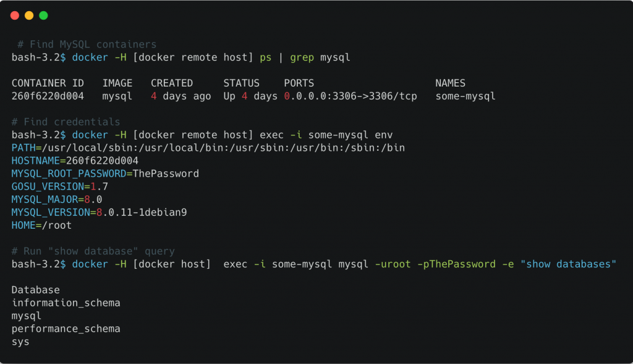The width and height of the screenshot is (633, 364).
Task: Click the STATUS column header
Action: (x=242, y=83)
